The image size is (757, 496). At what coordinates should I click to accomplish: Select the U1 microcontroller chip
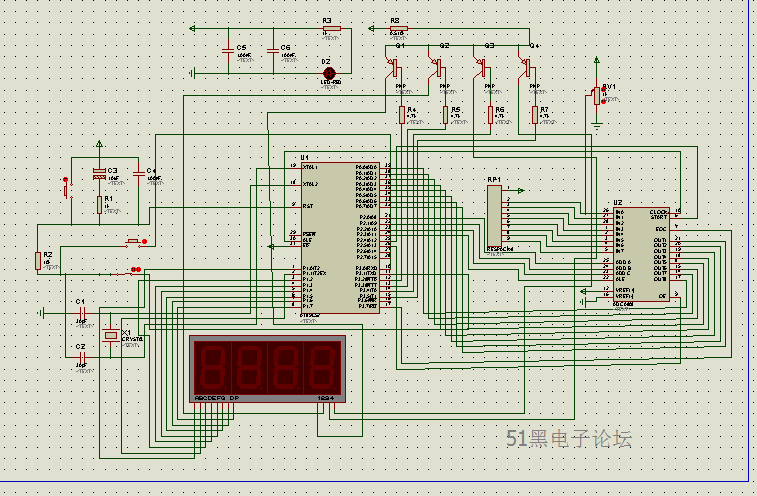[x=340, y=238]
